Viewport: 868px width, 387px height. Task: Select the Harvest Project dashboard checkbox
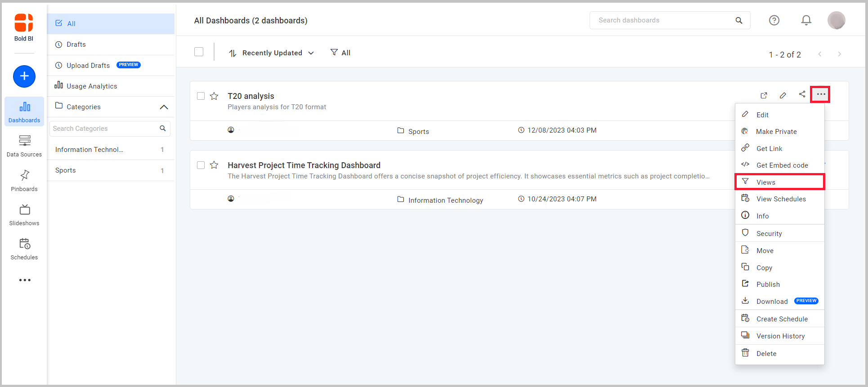201,165
